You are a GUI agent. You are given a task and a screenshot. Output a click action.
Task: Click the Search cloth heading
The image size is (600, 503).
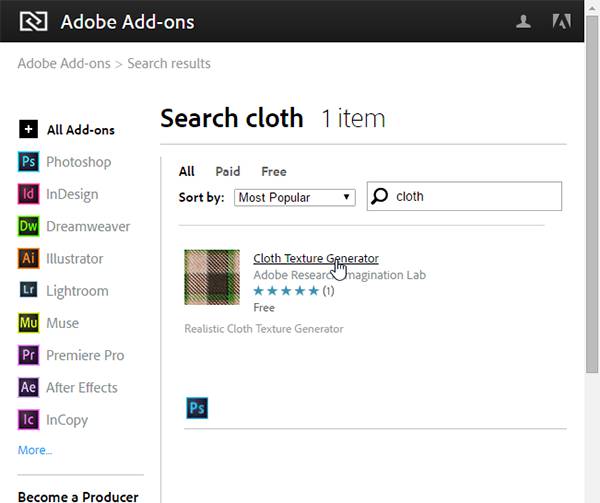[x=232, y=118]
